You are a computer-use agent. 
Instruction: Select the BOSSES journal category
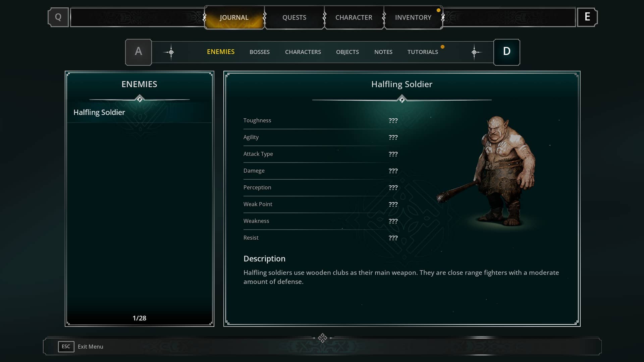pos(260,52)
